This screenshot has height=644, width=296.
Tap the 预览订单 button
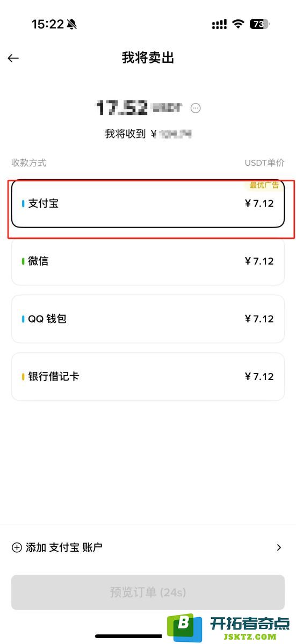(148, 592)
